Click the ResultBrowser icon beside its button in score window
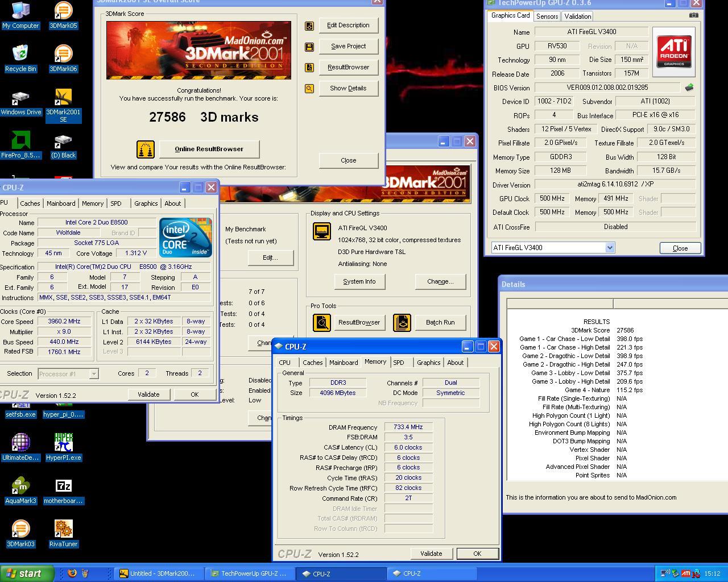The height and width of the screenshot is (582, 728). tap(309, 68)
